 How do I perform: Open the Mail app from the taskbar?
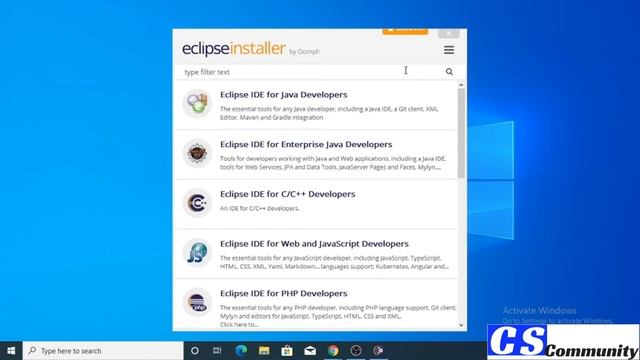[x=310, y=351]
